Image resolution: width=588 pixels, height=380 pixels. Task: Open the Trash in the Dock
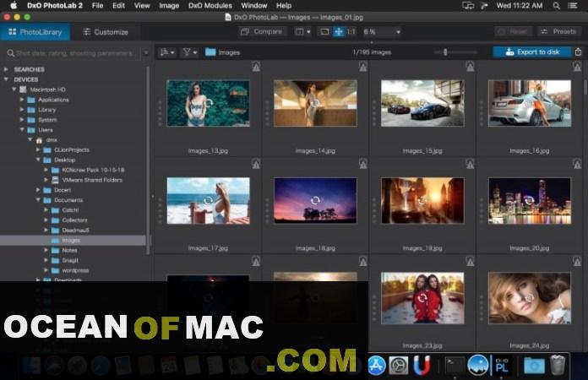pos(558,365)
